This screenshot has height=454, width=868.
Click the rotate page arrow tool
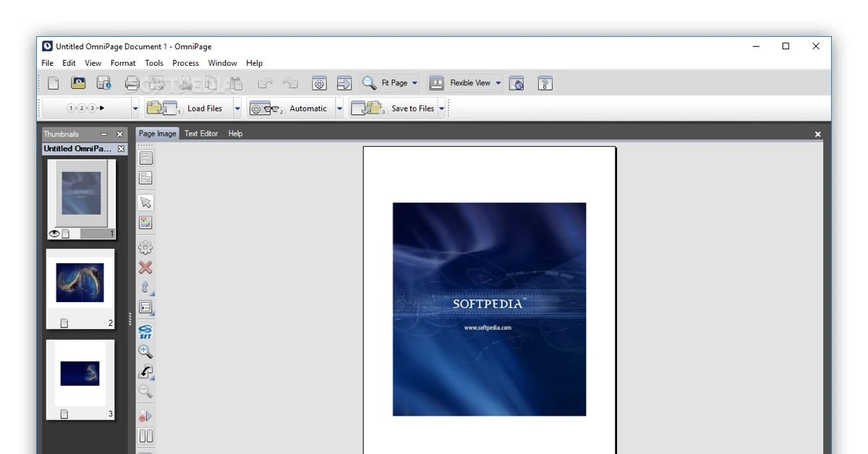click(145, 372)
